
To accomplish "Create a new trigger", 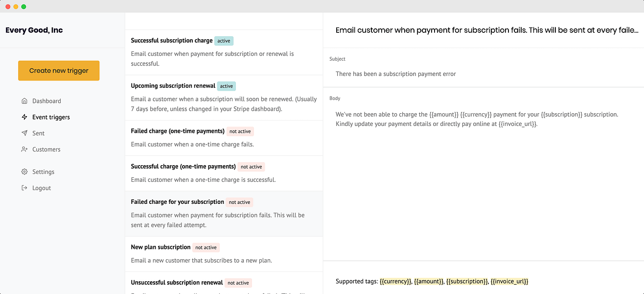I will [x=59, y=71].
